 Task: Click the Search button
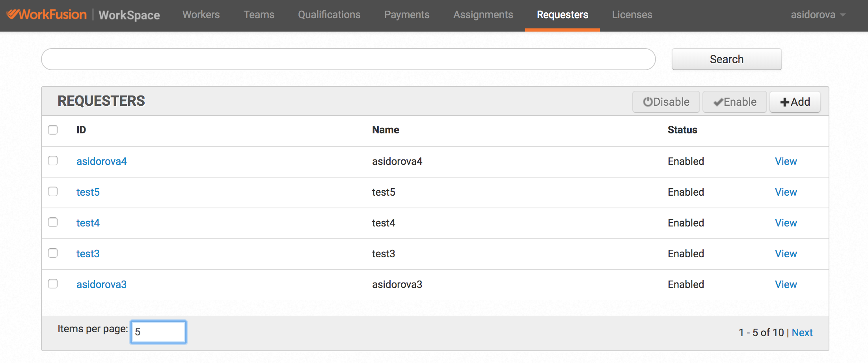click(x=727, y=59)
